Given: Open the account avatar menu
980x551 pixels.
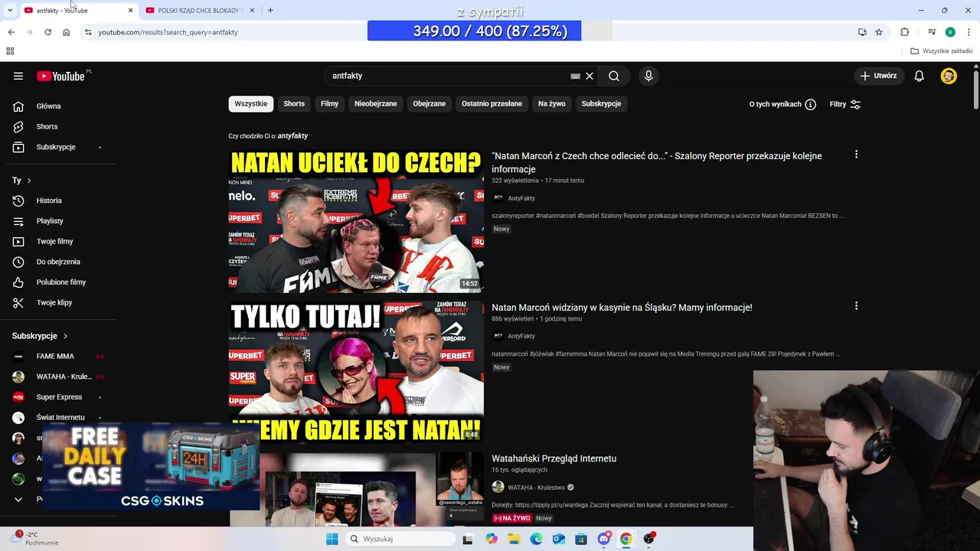Looking at the screenshot, I should point(949,76).
